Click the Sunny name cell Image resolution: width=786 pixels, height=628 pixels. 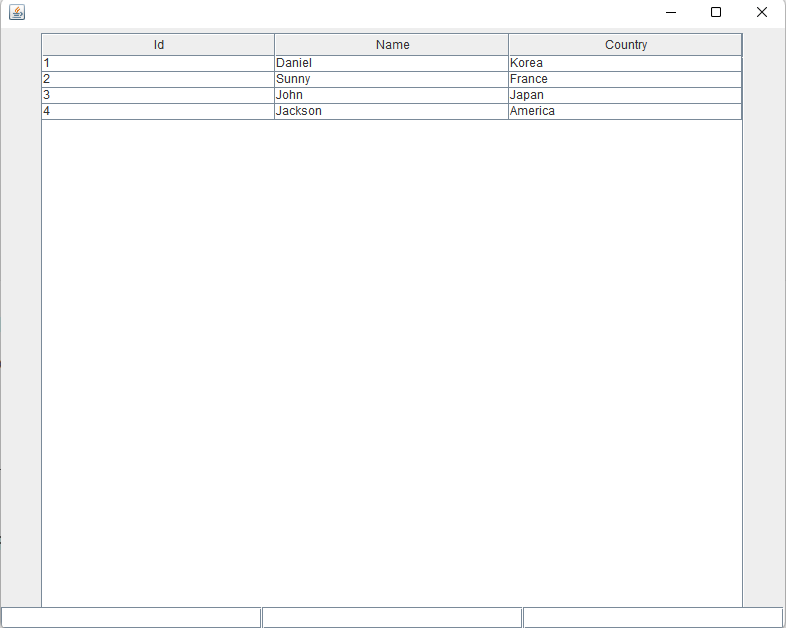(391, 79)
